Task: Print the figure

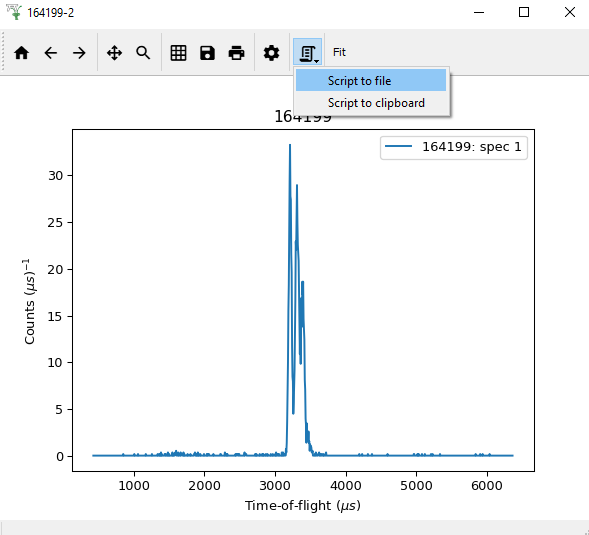Action: click(236, 53)
